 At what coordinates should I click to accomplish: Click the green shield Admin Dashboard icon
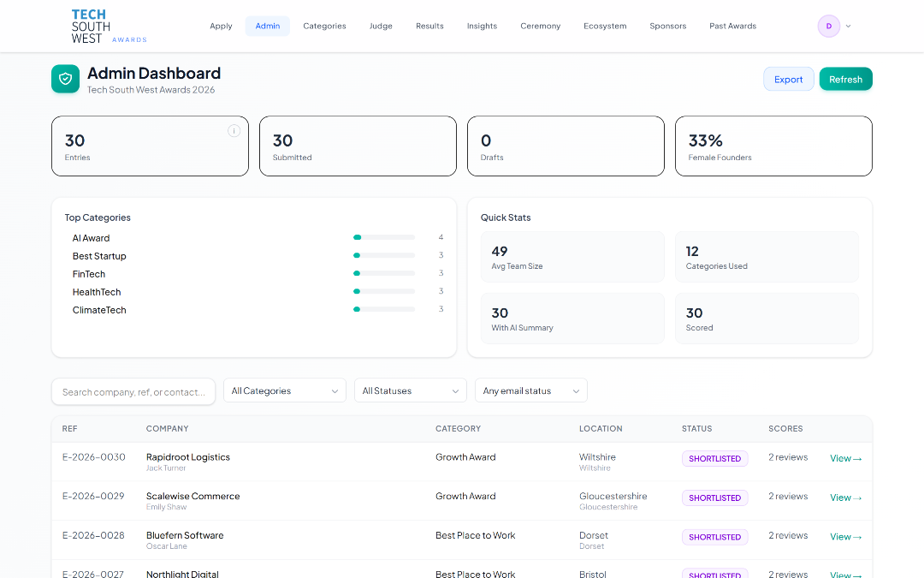pos(65,79)
